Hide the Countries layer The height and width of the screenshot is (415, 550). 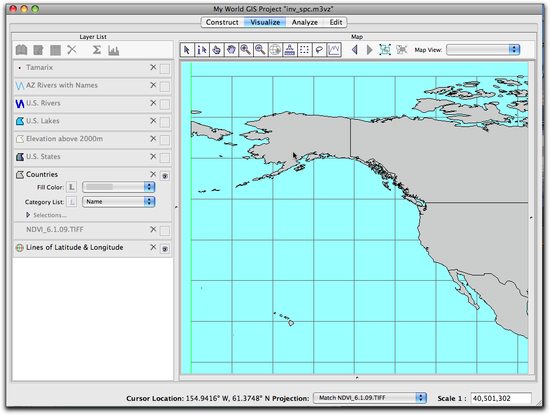[x=165, y=176]
